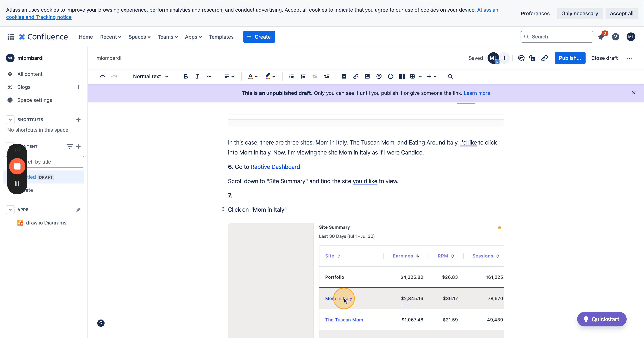The image size is (644, 338).
Task: Open the insert elements plus dropdown
Action: [431, 77]
